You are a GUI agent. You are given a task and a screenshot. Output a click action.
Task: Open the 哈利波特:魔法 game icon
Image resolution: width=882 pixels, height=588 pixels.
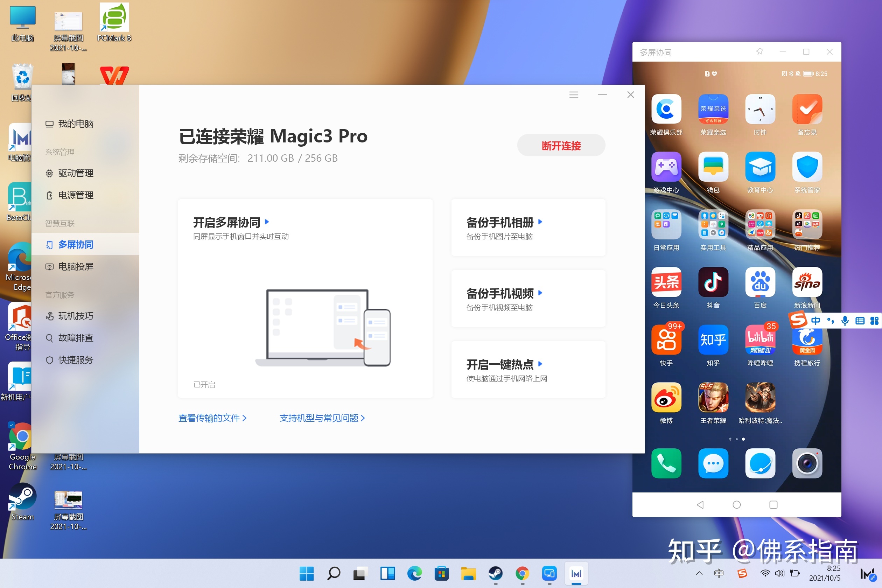pyautogui.click(x=760, y=398)
